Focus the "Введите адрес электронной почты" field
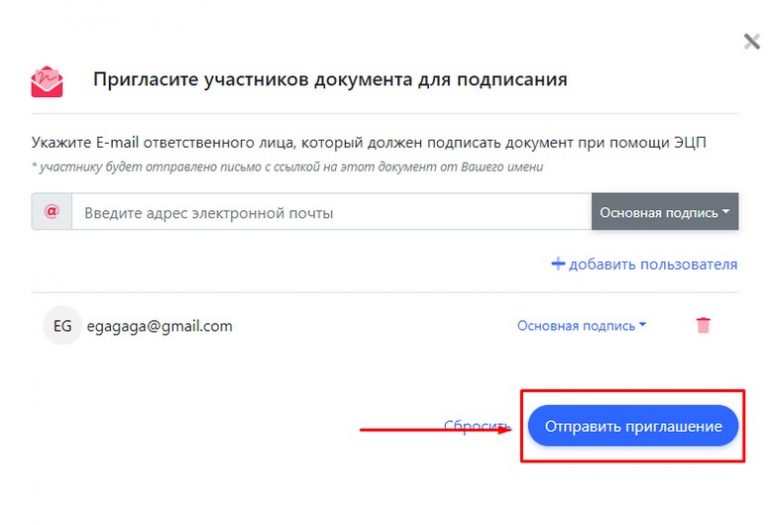 tap(330, 212)
